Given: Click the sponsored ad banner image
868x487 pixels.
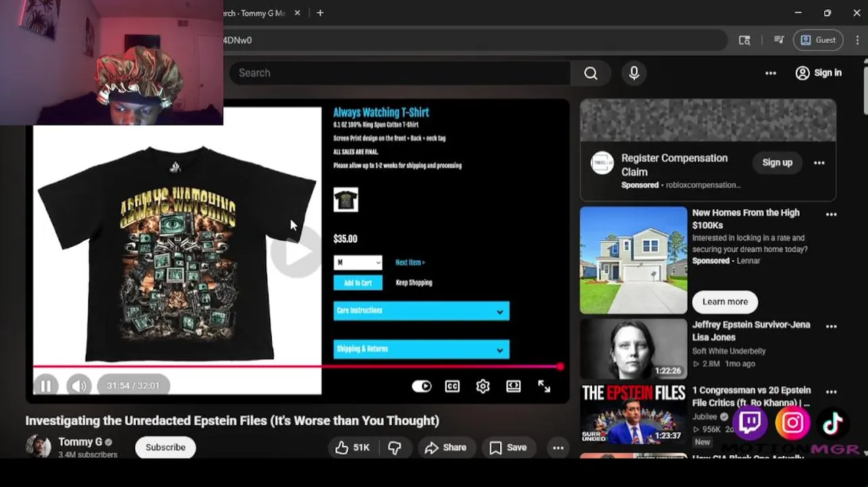Looking at the screenshot, I should [708, 120].
